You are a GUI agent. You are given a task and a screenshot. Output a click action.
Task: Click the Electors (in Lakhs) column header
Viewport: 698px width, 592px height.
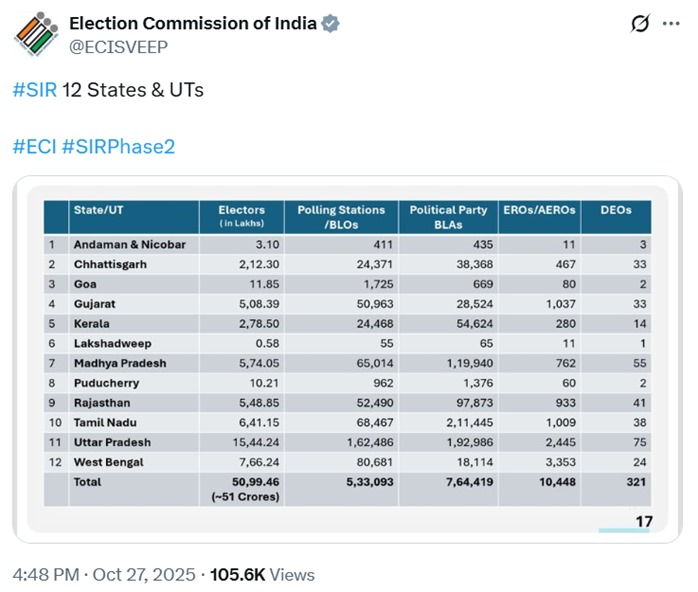pos(241,216)
